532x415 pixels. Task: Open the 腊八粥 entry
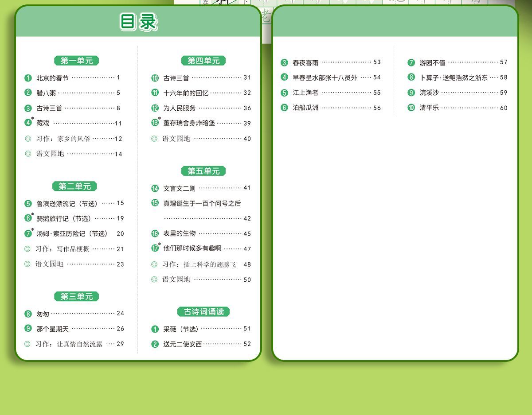(x=46, y=93)
